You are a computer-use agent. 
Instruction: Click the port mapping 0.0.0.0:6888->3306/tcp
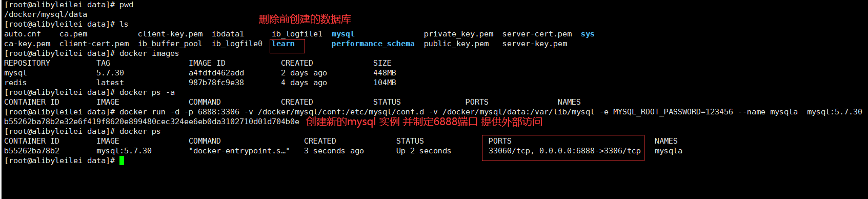(x=590, y=151)
